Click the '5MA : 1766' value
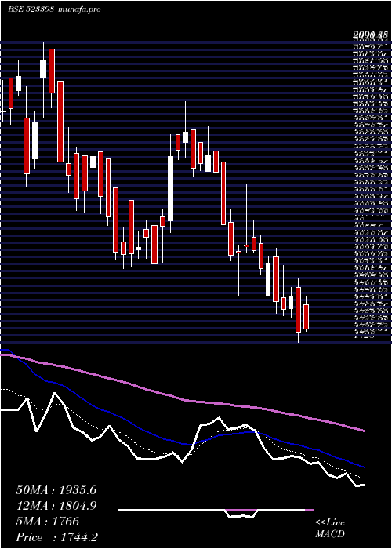This screenshot has width=392, height=549. 47,522
